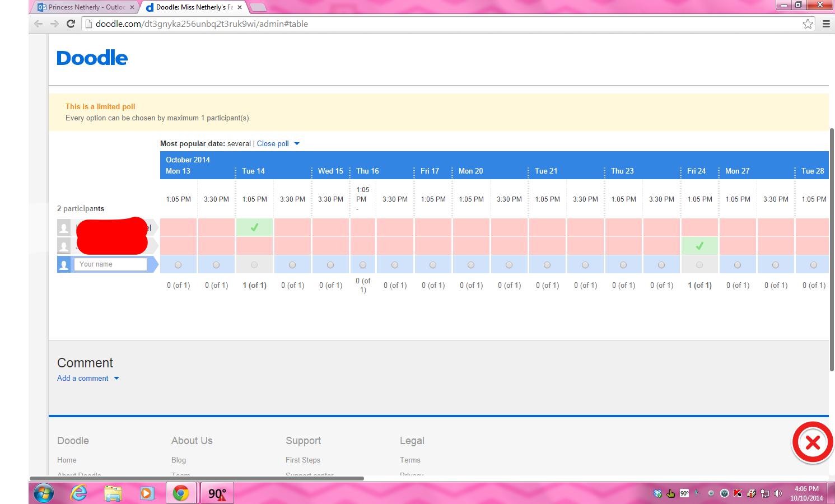
Task: Open the network tray icon
Action: [x=764, y=493]
